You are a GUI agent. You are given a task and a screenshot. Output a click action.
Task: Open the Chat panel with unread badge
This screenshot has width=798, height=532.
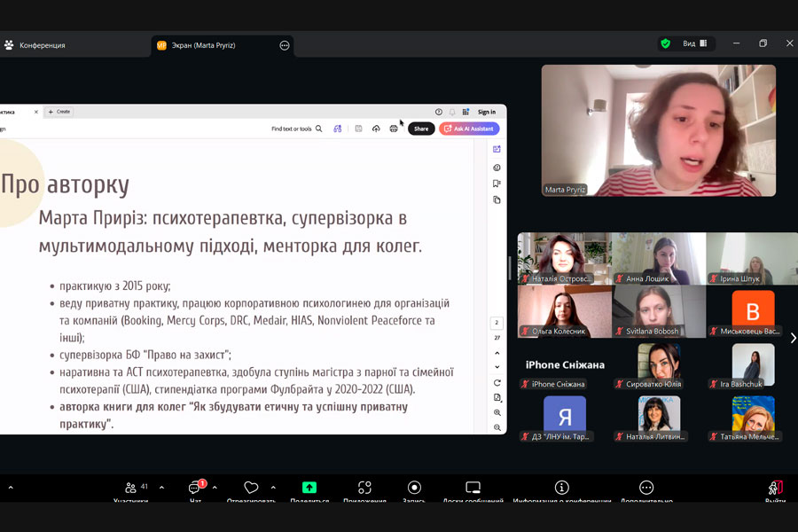195,488
